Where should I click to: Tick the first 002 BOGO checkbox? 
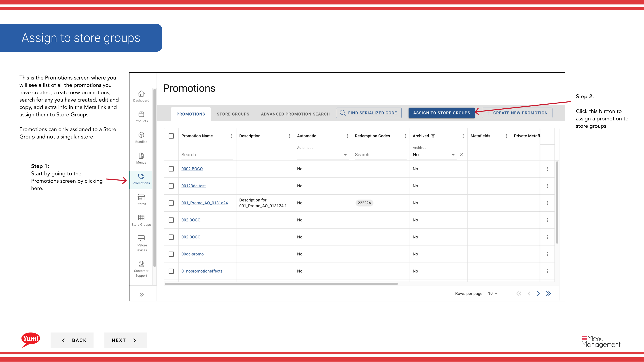[171, 220]
